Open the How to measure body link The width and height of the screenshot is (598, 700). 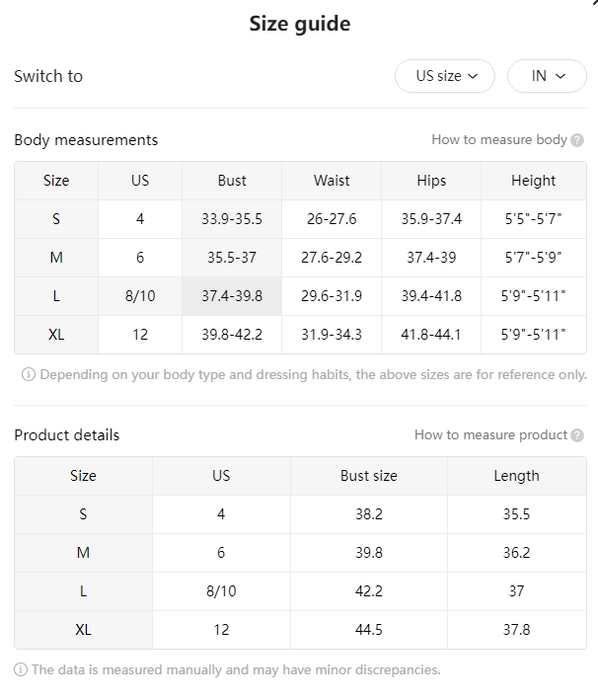click(499, 140)
